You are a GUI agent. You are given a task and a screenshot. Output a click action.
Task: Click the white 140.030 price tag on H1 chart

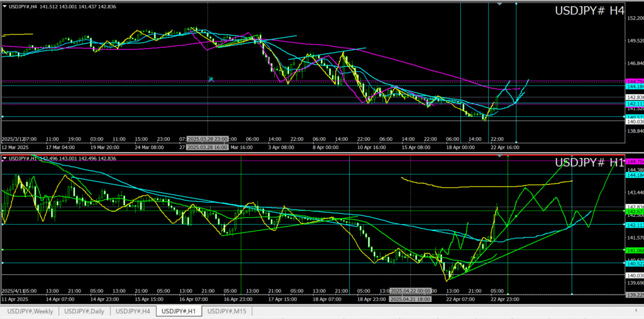[x=634, y=276]
